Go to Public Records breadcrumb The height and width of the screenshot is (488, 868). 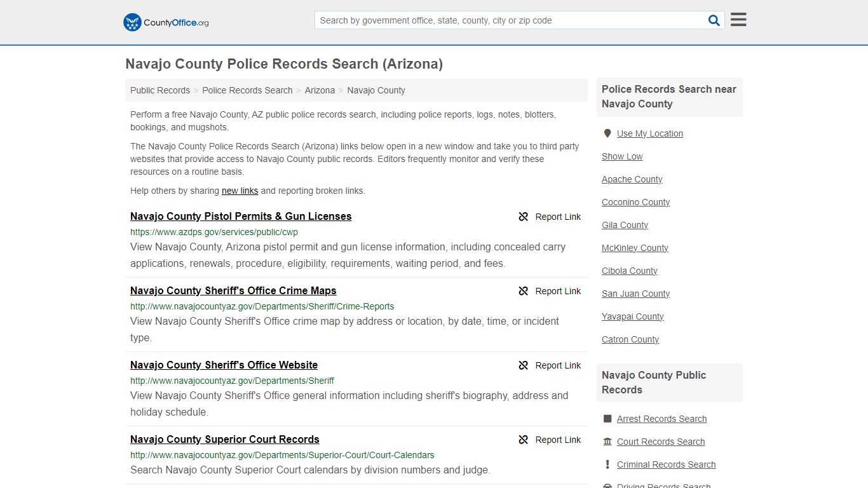pyautogui.click(x=160, y=90)
